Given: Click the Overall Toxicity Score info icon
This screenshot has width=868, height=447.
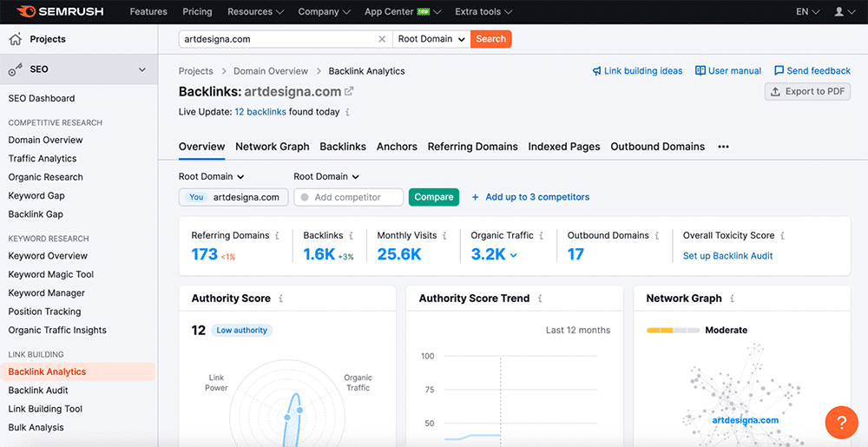Looking at the screenshot, I should click(782, 236).
